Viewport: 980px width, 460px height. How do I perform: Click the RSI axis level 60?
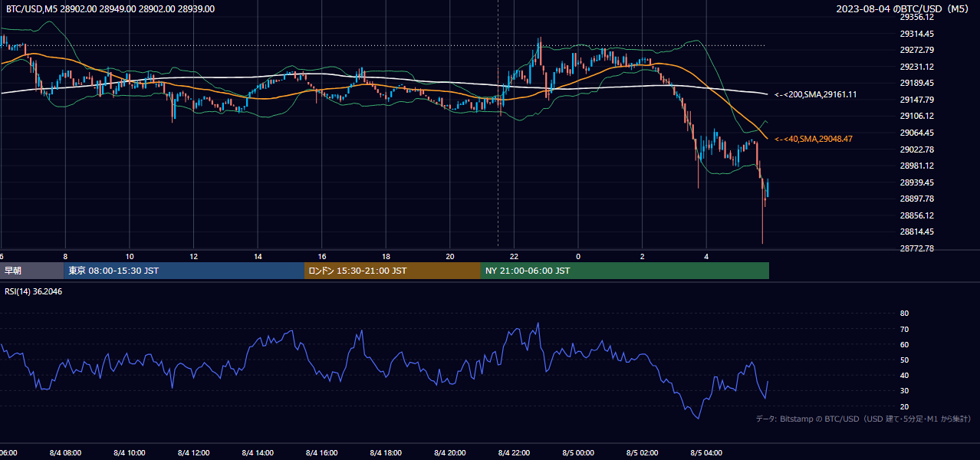tap(904, 344)
